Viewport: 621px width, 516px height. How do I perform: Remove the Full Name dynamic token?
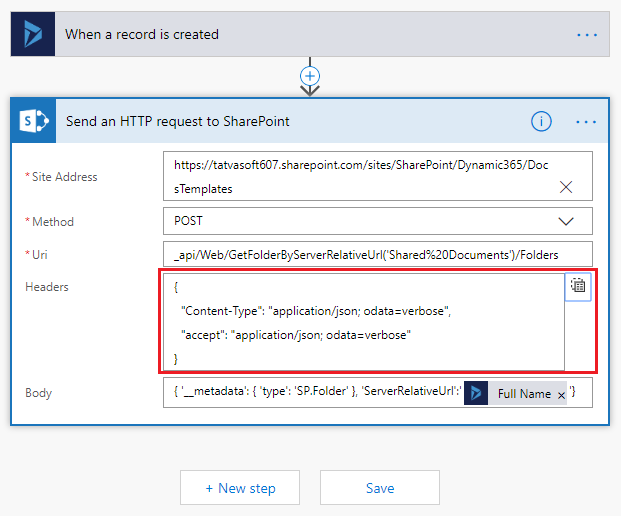point(561,395)
